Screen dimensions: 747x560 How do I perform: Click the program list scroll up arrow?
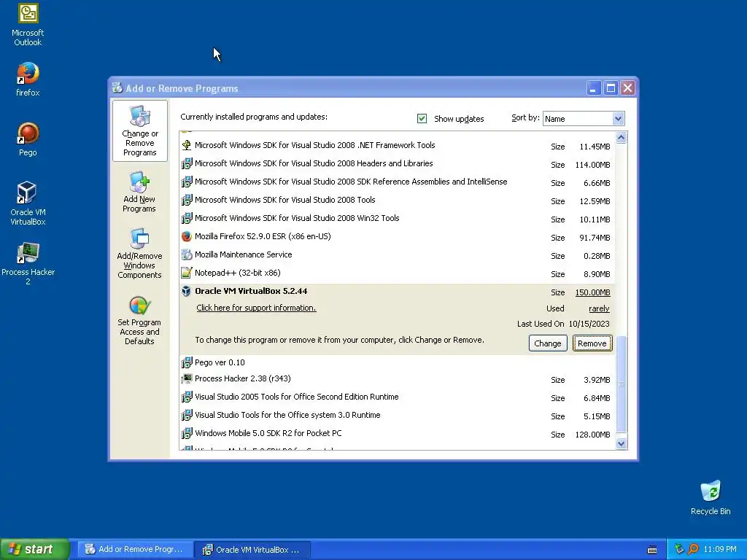point(621,138)
